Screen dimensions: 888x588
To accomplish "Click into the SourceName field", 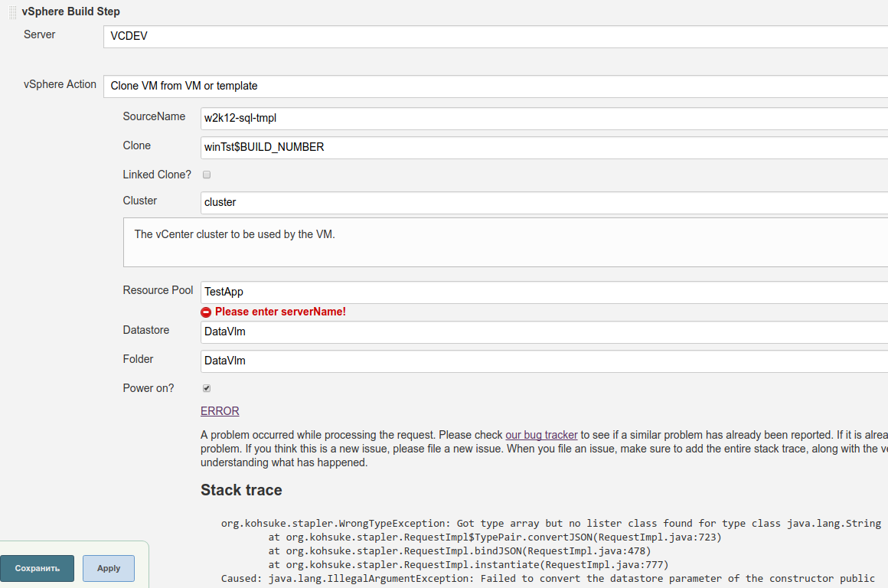I will point(544,119).
